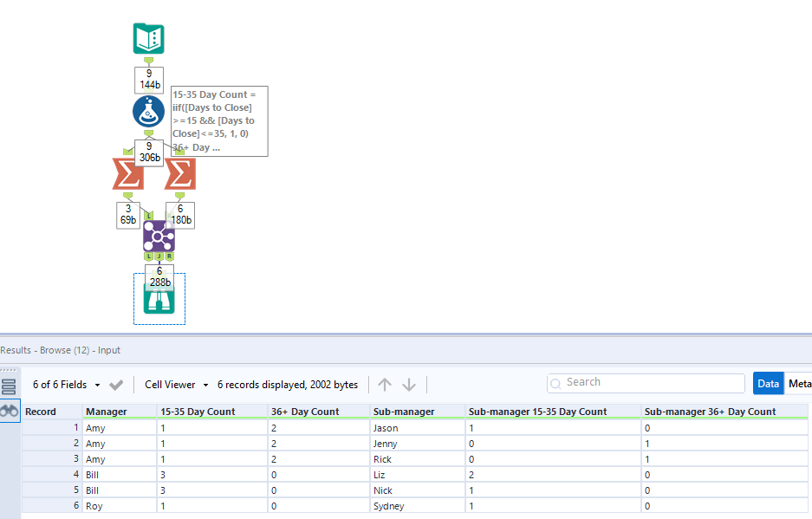This screenshot has width=812, height=519.
Task: Select the left Summarize tool
Action: click(x=127, y=174)
